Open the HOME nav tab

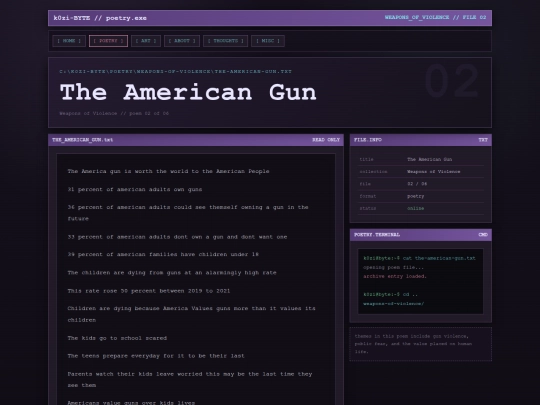pyautogui.click(x=69, y=41)
